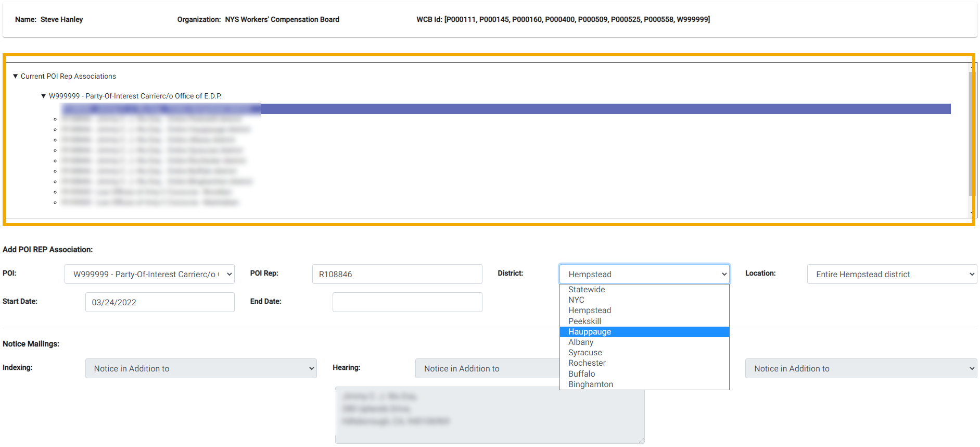980x447 pixels.
Task: Open the POI dropdown
Action: click(x=149, y=274)
